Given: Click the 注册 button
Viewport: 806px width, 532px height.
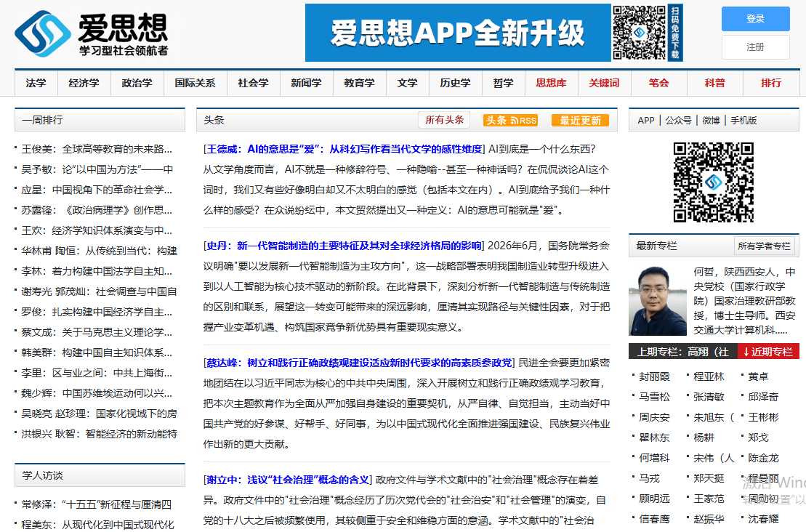Looking at the screenshot, I should [756, 47].
